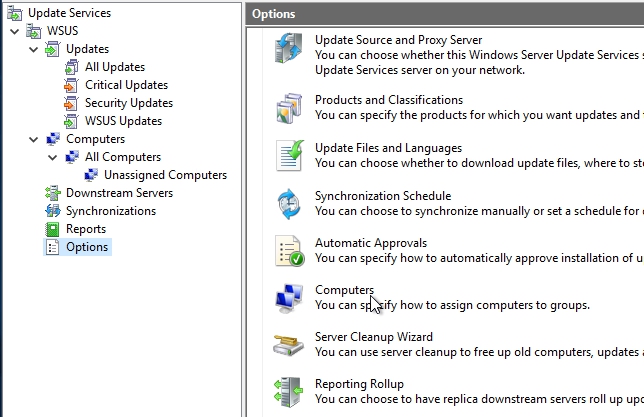Open Synchronization Schedule option
The width and height of the screenshot is (644, 417).
point(382,196)
